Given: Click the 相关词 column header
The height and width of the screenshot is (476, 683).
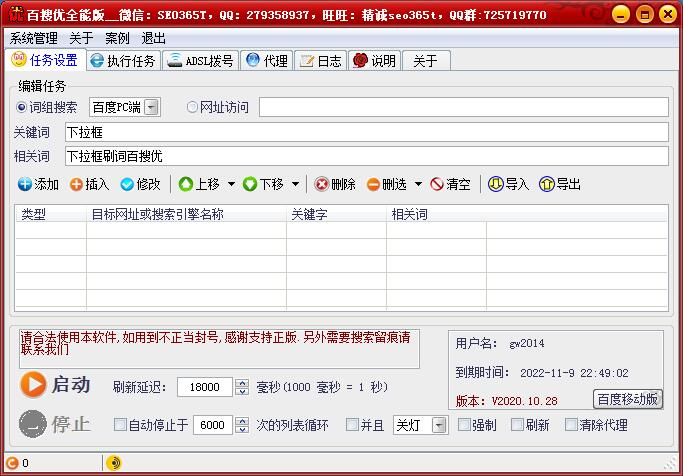Looking at the screenshot, I should pyautogui.click(x=436, y=214).
